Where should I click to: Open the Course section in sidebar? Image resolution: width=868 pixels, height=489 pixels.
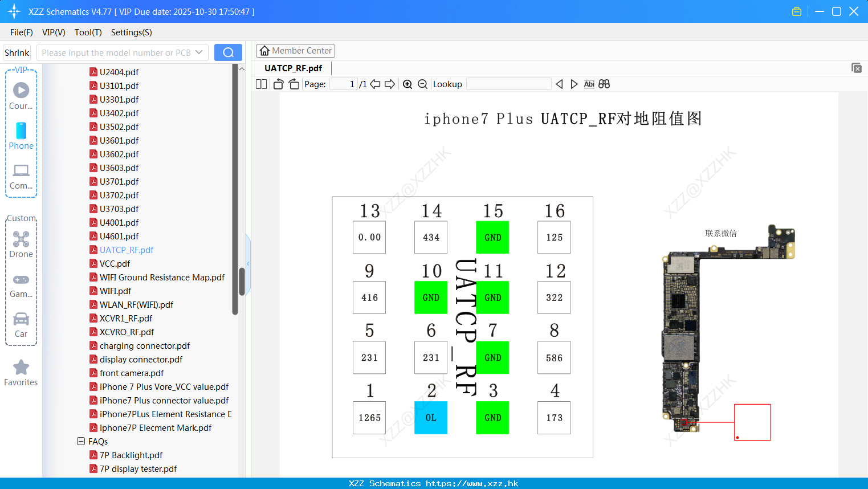(21, 96)
